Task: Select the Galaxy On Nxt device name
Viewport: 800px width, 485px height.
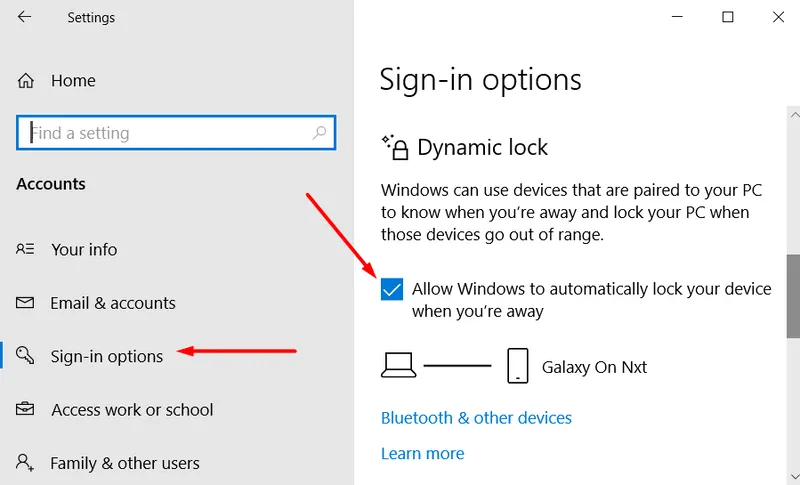Action: point(594,367)
